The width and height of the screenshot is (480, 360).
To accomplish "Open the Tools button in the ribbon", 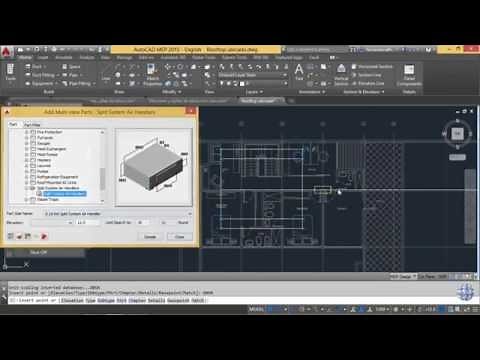I will (10, 72).
